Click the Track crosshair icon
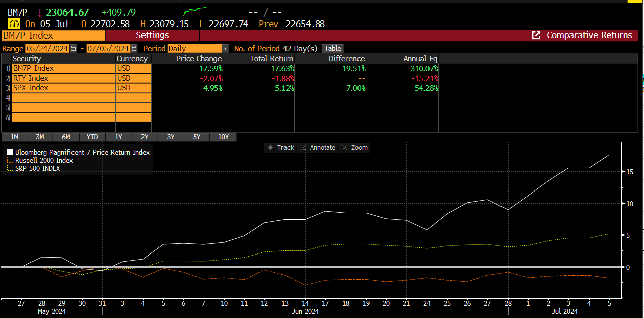This screenshot has width=644, height=318. (270, 147)
